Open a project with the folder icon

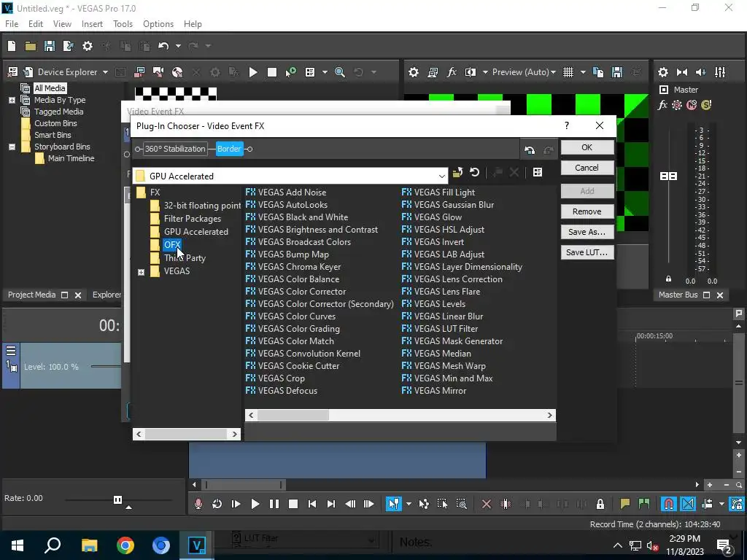pos(31,46)
